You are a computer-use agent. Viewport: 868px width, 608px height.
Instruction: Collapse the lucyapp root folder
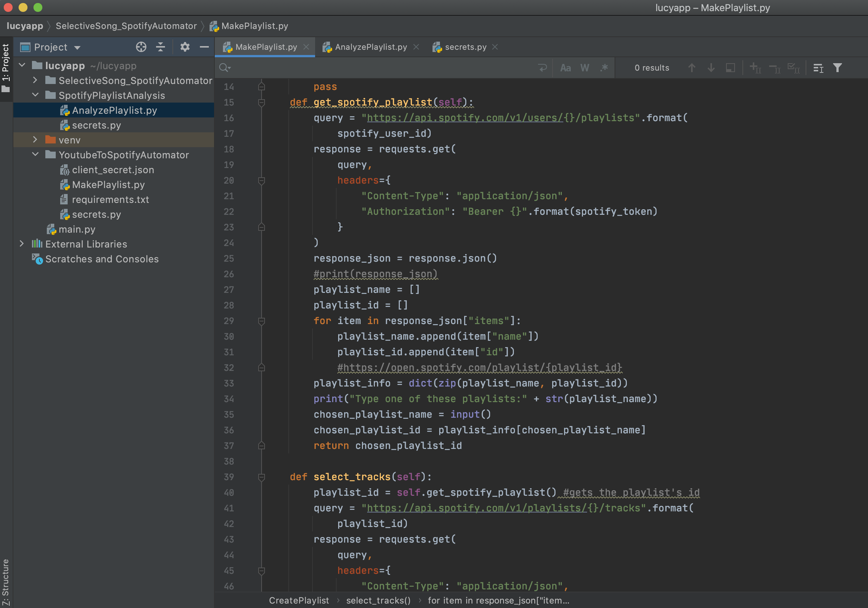pyautogui.click(x=22, y=65)
